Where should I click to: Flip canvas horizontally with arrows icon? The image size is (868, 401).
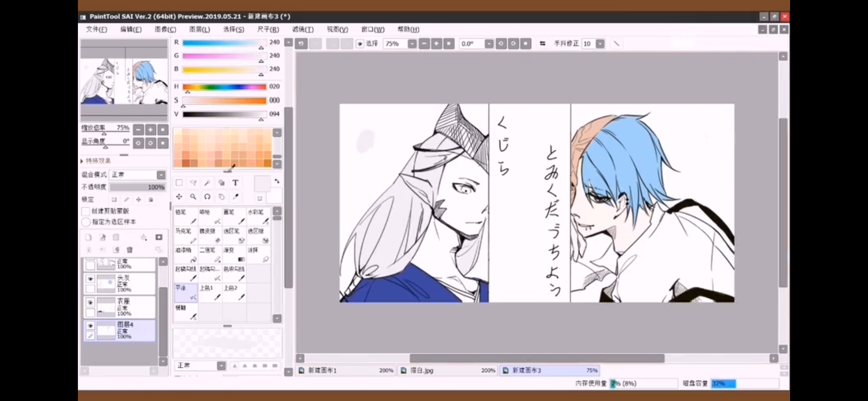pos(542,44)
